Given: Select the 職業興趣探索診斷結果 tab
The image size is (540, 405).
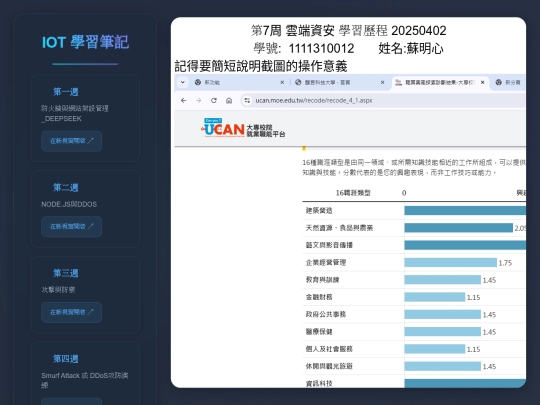Looking at the screenshot, I should point(440,83).
